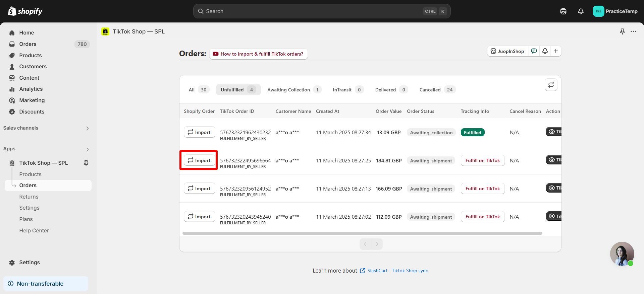Open the three-dot more actions menu
This screenshot has height=294, width=644.
[x=633, y=31]
